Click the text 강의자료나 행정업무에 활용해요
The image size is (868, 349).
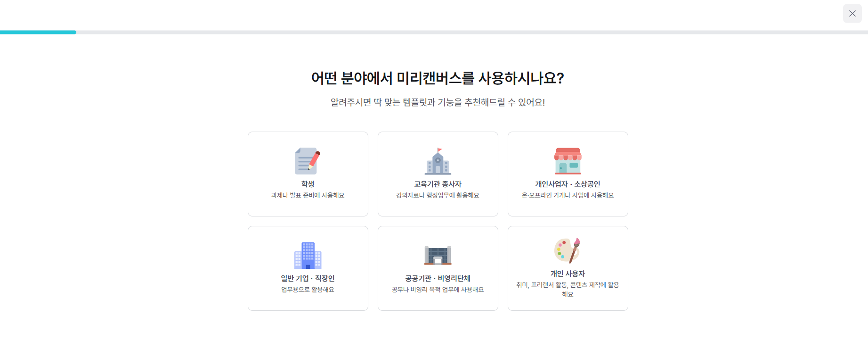[x=438, y=195]
